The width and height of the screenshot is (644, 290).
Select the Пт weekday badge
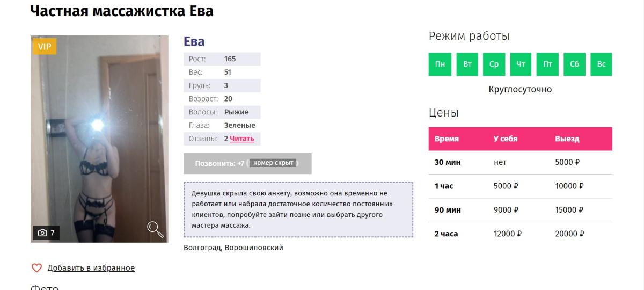547,64
